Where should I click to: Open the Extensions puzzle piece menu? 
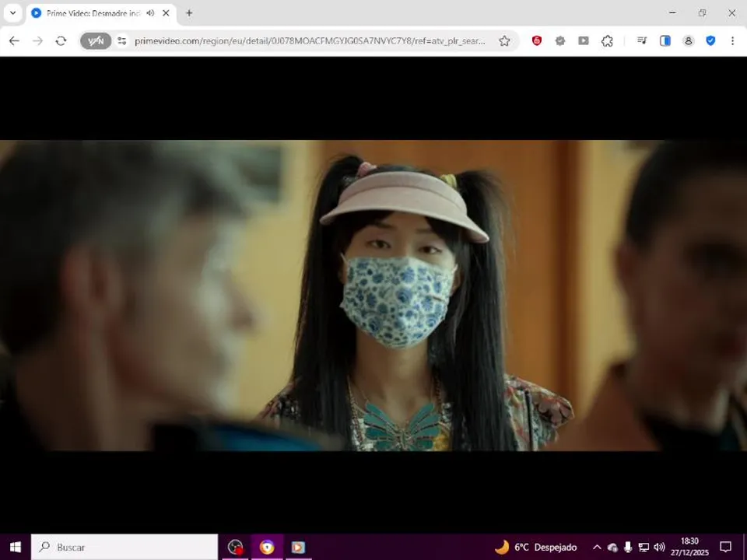[607, 41]
